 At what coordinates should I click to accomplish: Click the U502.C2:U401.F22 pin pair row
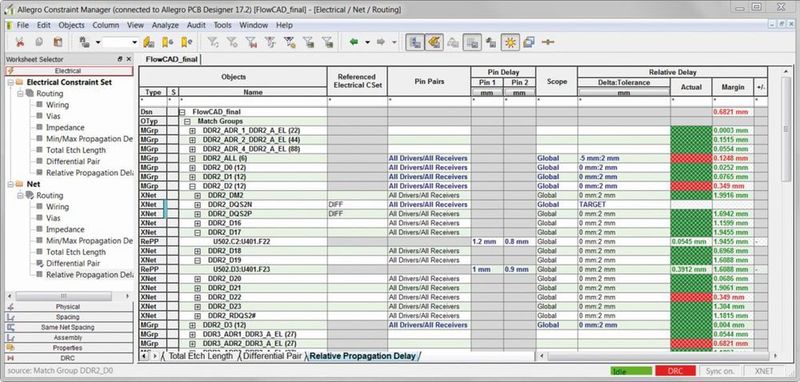tap(241, 242)
